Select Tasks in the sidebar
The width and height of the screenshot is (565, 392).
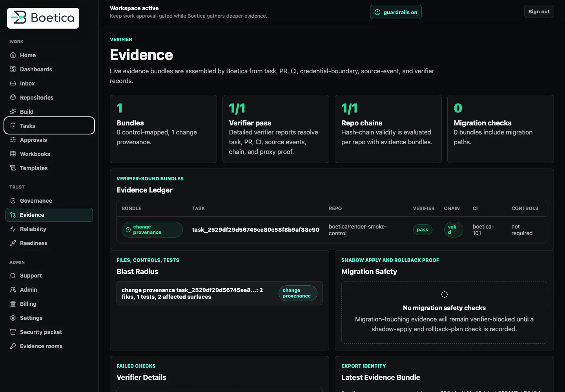(x=49, y=126)
